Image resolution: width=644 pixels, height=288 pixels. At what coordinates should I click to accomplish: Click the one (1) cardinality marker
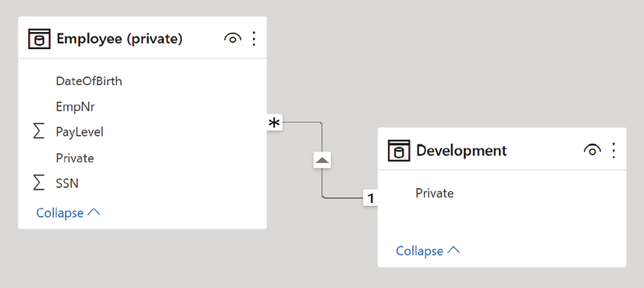tap(371, 199)
